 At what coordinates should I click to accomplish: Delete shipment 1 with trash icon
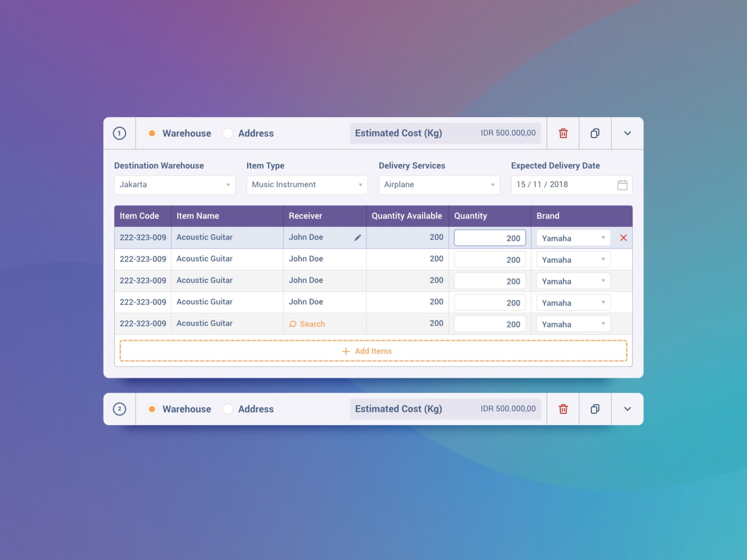[x=563, y=133]
